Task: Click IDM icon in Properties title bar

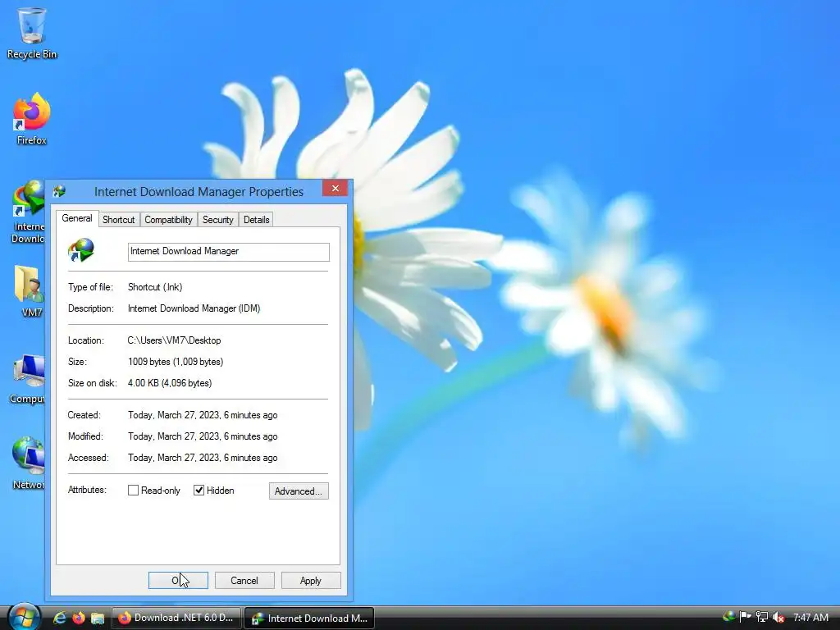Action: coord(59,191)
